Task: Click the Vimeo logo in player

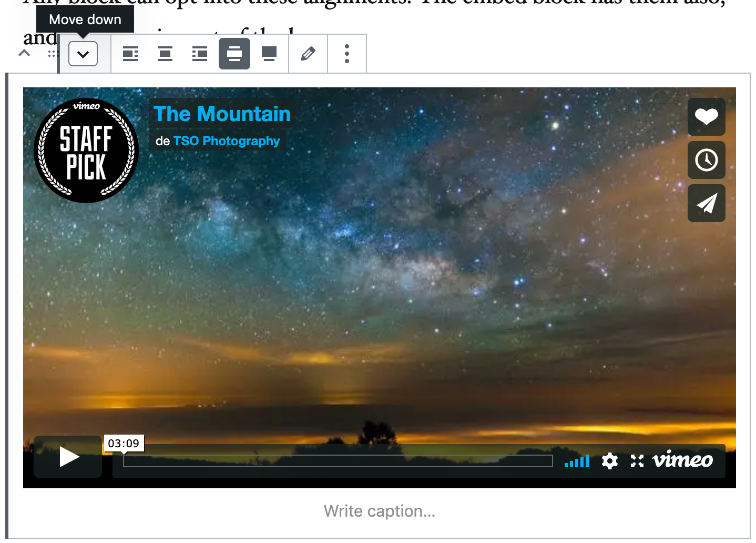Action: [x=682, y=460]
